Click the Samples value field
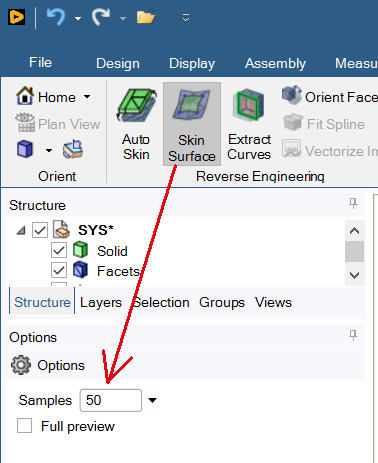The width and height of the screenshot is (378, 463). coord(111,400)
